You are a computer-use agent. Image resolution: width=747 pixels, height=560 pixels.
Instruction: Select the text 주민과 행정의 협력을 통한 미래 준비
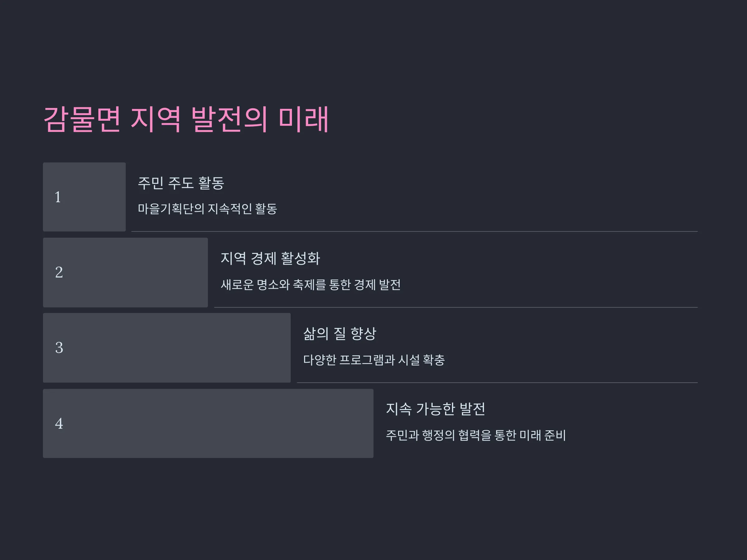click(x=476, y=436)
